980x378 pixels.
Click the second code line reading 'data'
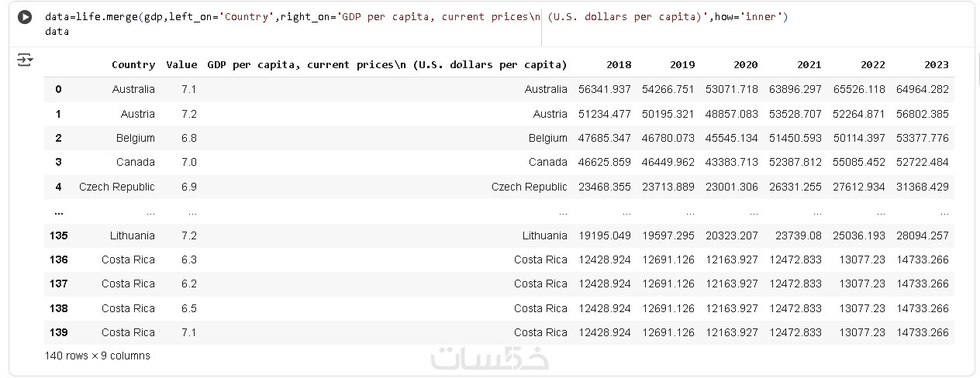tap(57, 32)
